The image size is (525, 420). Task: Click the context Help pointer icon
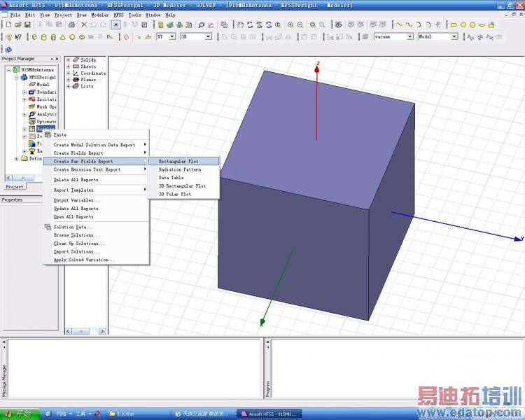(18, 37)
